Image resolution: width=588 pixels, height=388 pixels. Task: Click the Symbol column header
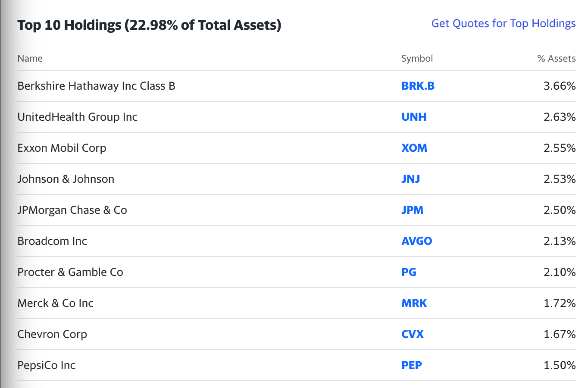tap(417, 59)
